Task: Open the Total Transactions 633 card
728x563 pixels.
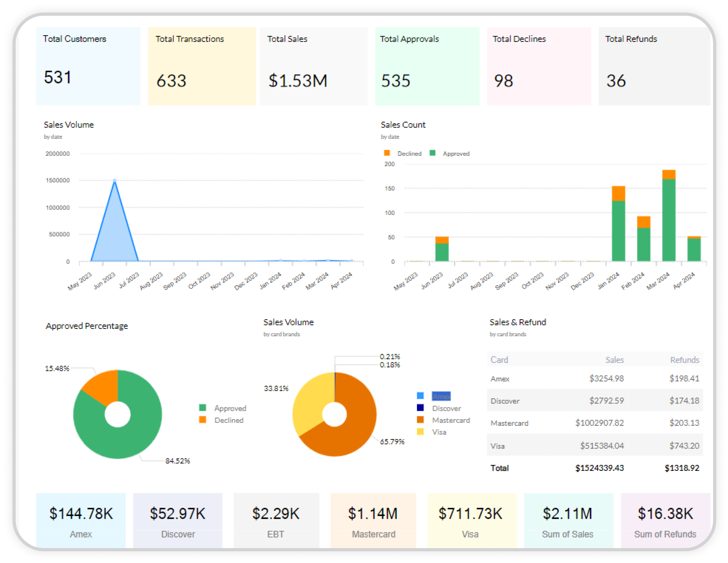Action: tap(202, 66)
